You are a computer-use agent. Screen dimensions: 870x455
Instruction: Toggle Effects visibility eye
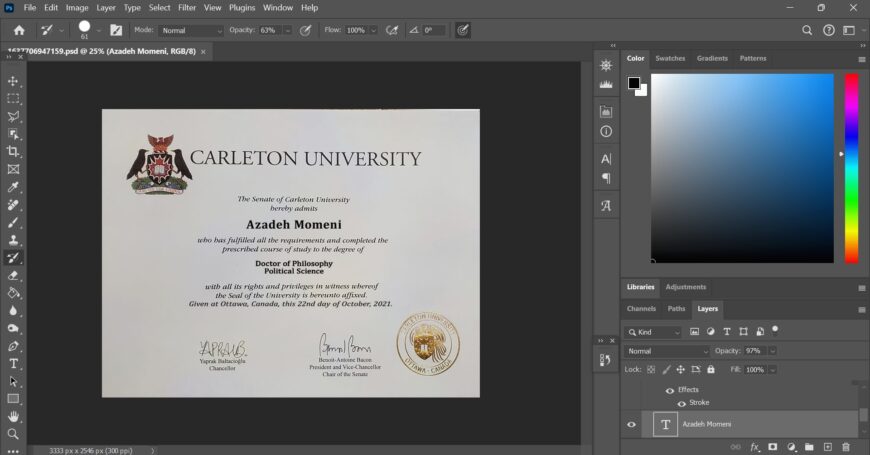tap(670, 390)
